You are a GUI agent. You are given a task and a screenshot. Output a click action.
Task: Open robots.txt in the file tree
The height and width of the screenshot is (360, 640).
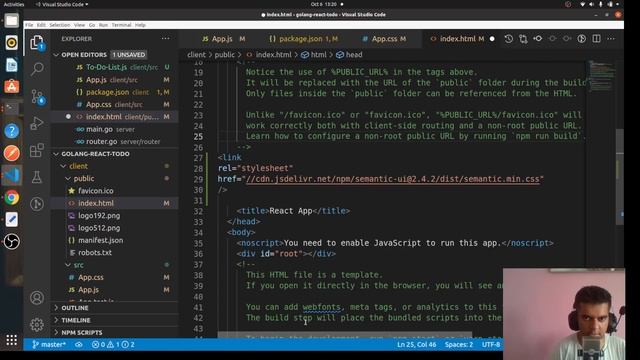click(114, 253)
